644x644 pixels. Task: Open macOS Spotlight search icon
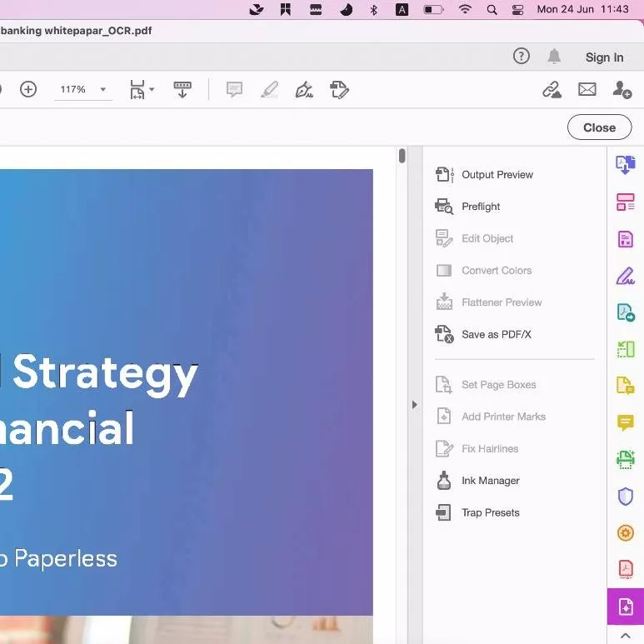click(x=492, y=10)
